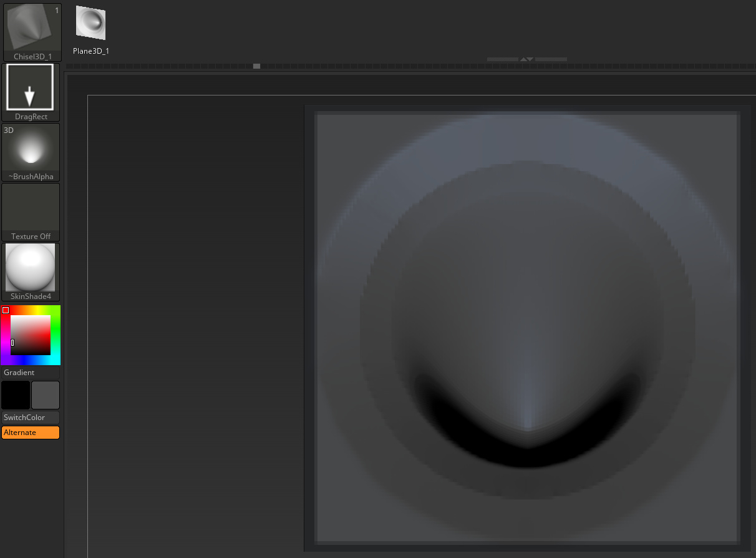
Task: Open the ~BrushAlpha alpha picker
Action: coord(31,152)
